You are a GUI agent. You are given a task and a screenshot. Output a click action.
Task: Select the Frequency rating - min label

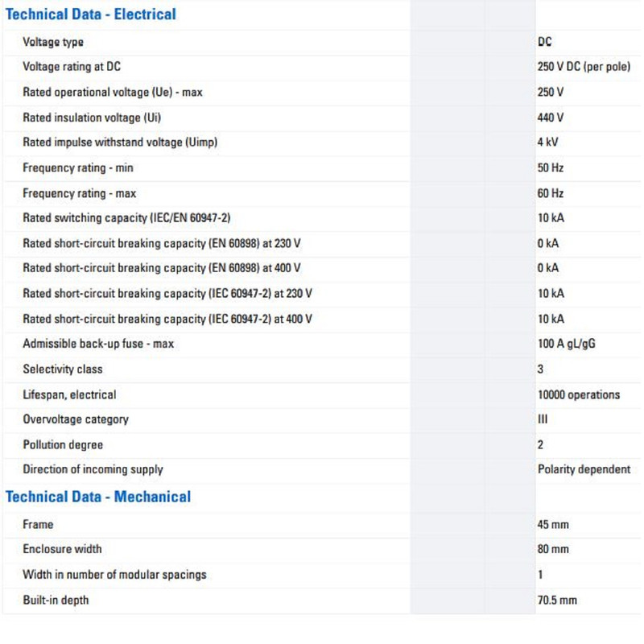coord(78,168)
